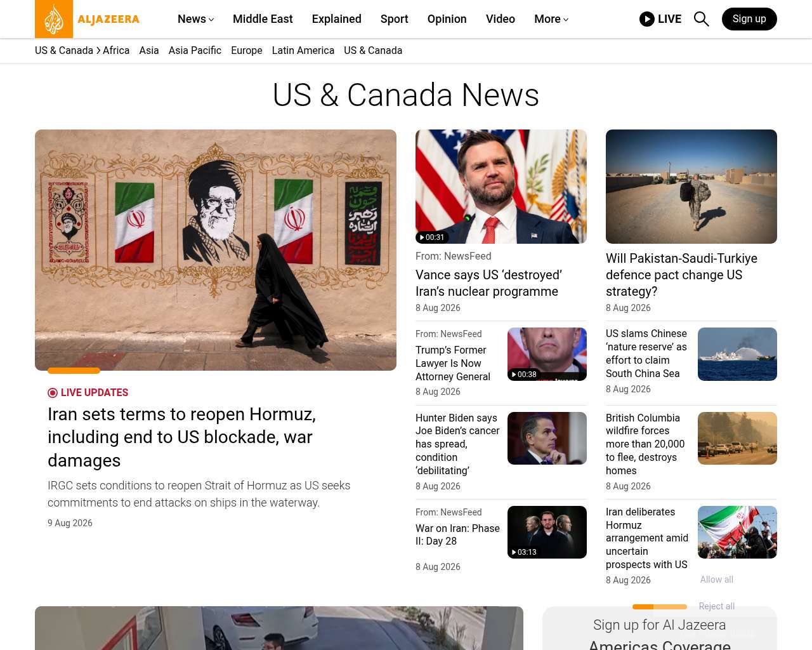
Task: Play the Trump's Former Lawyer 00:38 video
Action: (524, 375)
